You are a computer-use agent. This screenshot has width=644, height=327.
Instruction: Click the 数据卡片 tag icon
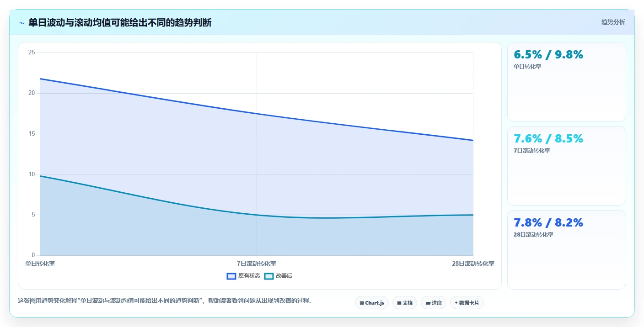pos(456,303)
